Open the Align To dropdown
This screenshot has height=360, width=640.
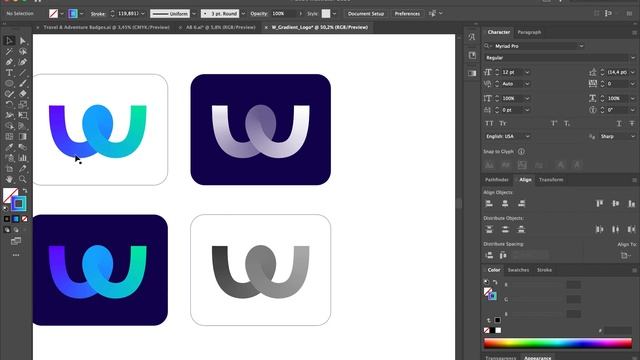625,256
